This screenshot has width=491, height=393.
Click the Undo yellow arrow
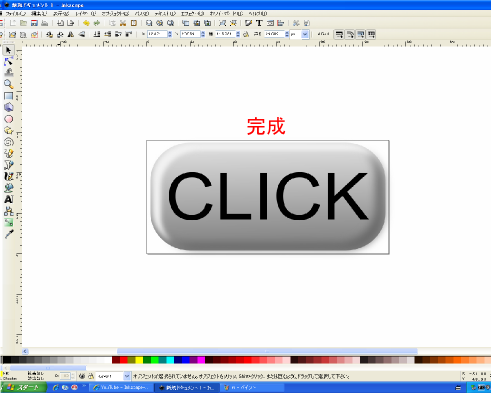point(86,23)
